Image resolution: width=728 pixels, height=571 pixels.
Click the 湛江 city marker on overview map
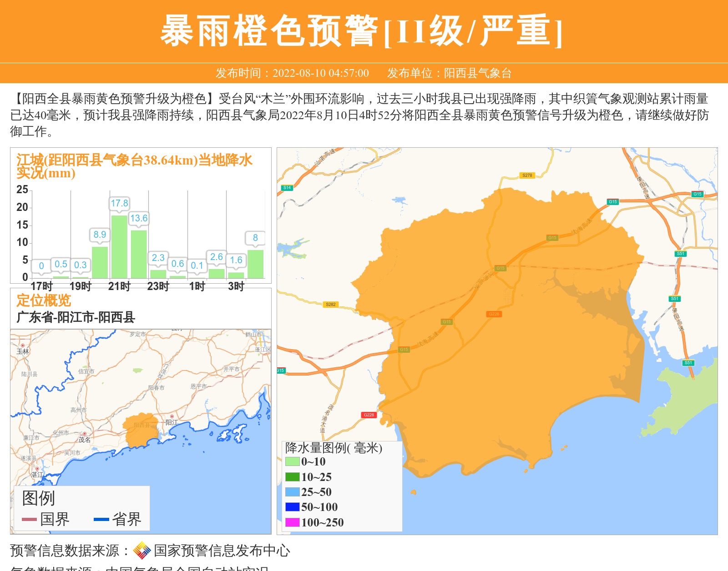[x=37, y=469]
